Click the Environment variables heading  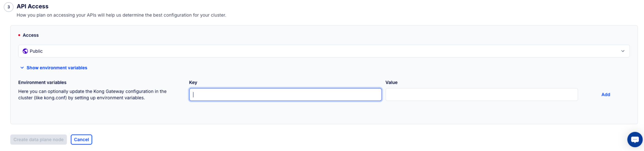coord(42,83)
